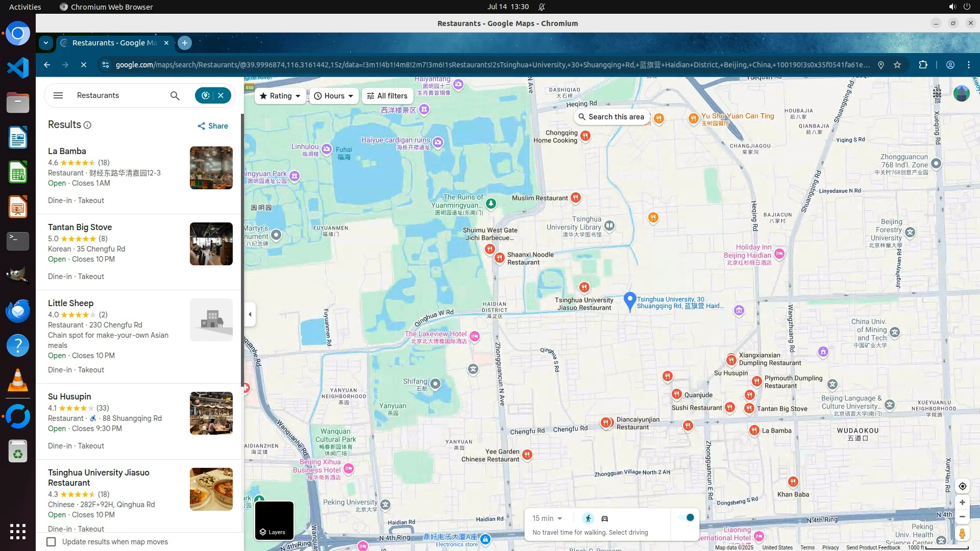Open the 15 min travel time dropdown
The width and height of the screenshot is (980, 551).
[x=547, y=518]
